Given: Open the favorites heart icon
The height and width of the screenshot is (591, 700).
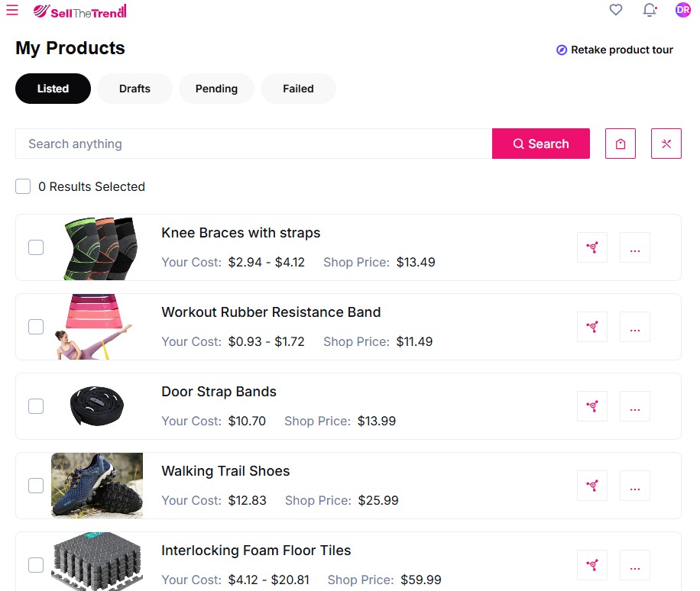Looking at the screenshot, I should [616, 10].
